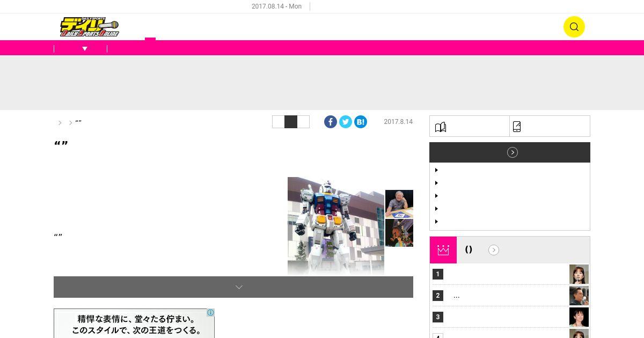This screenshot has width=644, height=338.
Task: Click the rank 1 number badge
Action: click(438, 274)
